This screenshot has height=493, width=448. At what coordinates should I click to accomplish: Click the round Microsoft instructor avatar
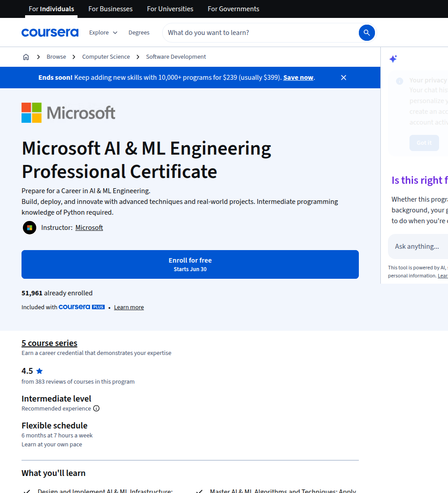30,228
